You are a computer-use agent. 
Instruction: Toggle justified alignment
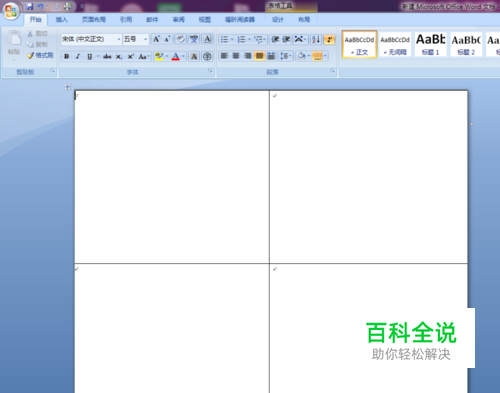(x=259, y=56)
